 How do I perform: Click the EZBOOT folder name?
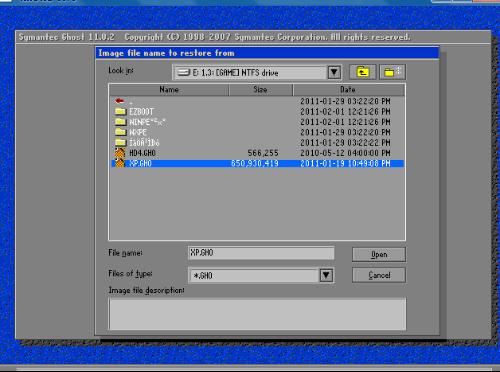click(x=141, y=112)
